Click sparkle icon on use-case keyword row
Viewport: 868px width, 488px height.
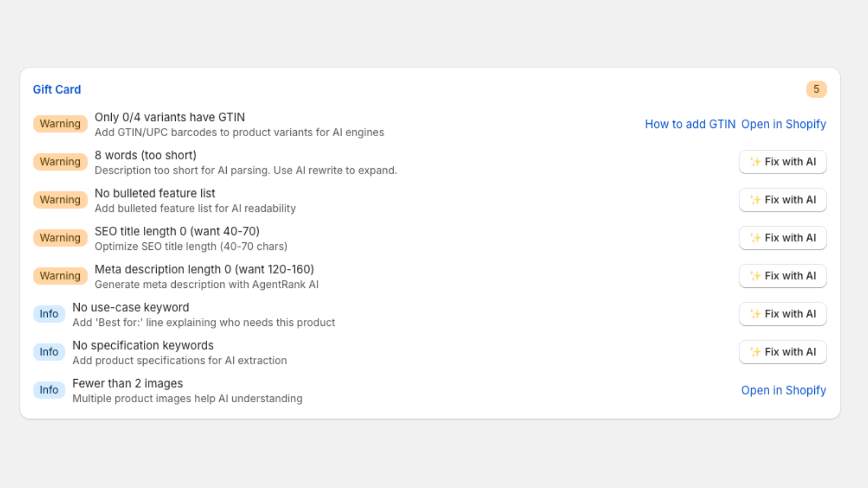(x=755, y=313)
